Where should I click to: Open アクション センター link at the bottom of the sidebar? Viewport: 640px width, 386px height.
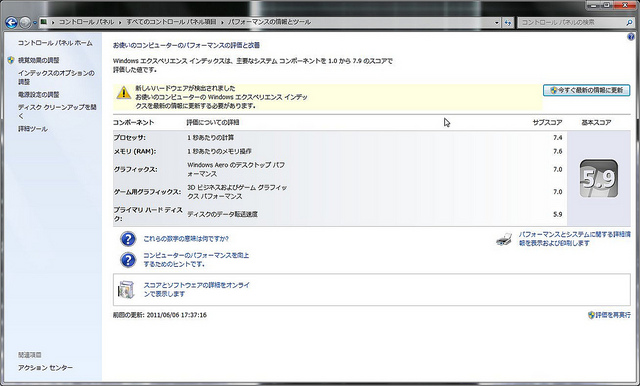point(45,368)
